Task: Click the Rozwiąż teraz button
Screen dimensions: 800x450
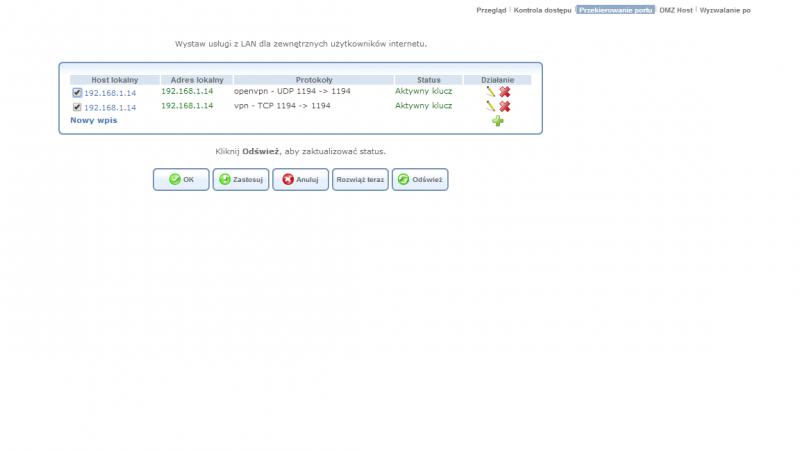Action: [360, 179]
